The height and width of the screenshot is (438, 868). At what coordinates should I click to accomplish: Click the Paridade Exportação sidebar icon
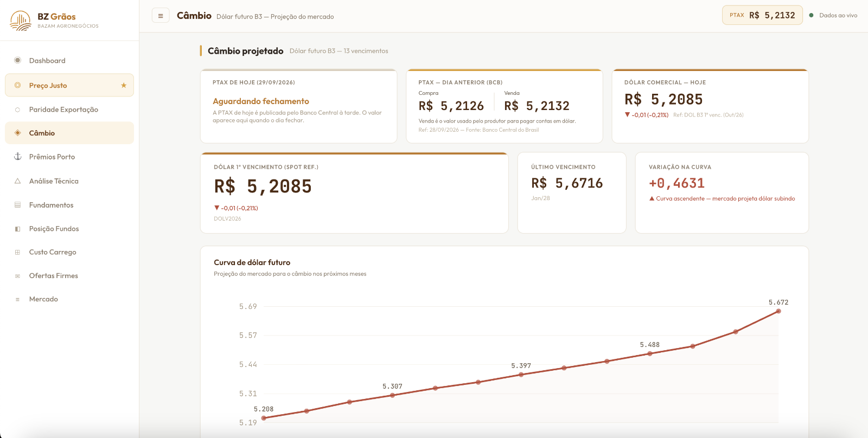tap(17, 110)
